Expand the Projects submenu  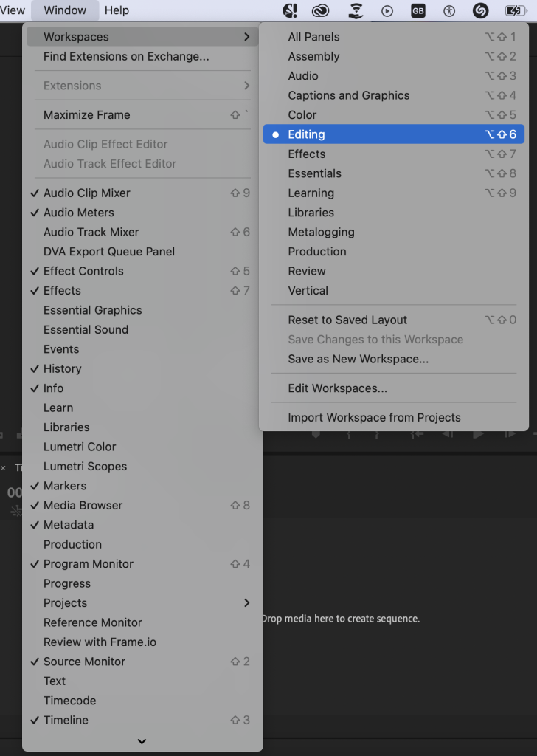[142, 602]
